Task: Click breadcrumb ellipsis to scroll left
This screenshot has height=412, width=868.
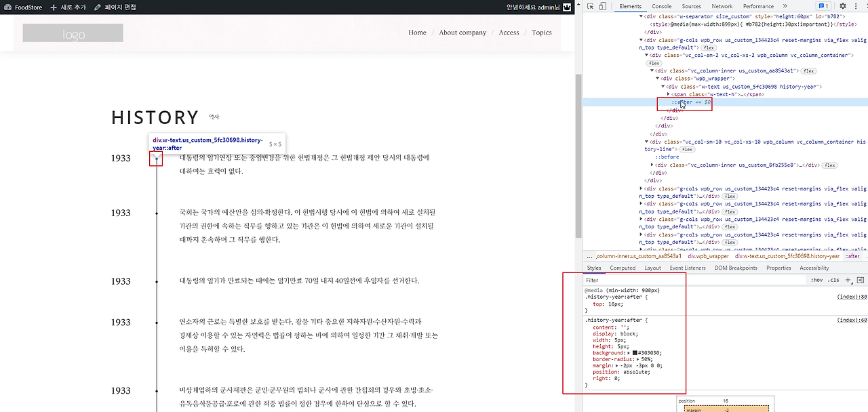Action: click(x=589, y=257)
